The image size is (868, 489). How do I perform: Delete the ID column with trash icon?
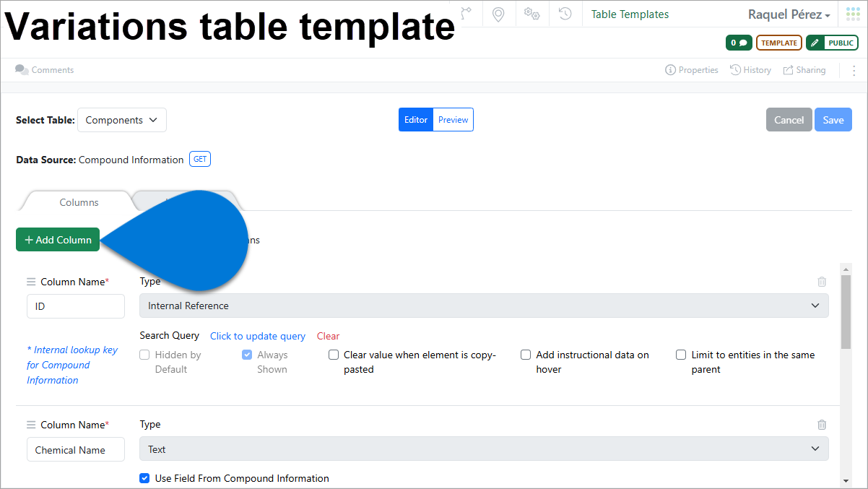tap(822, 282)
